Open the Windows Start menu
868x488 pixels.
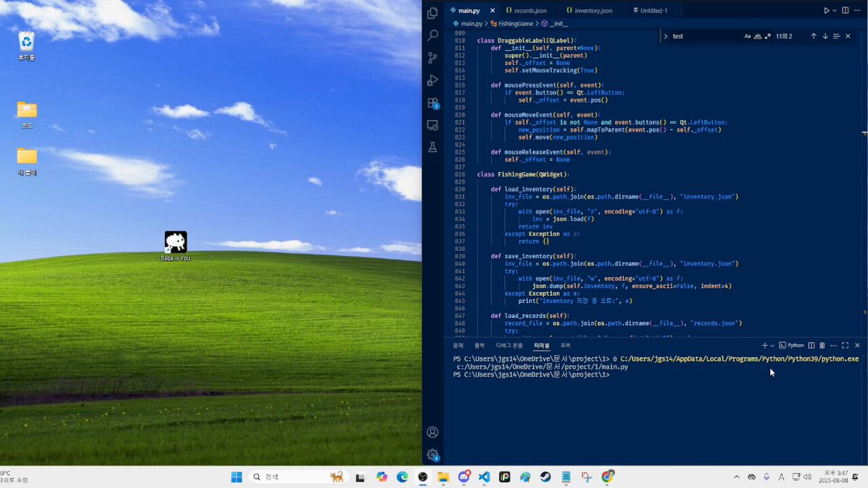(236, 477)
